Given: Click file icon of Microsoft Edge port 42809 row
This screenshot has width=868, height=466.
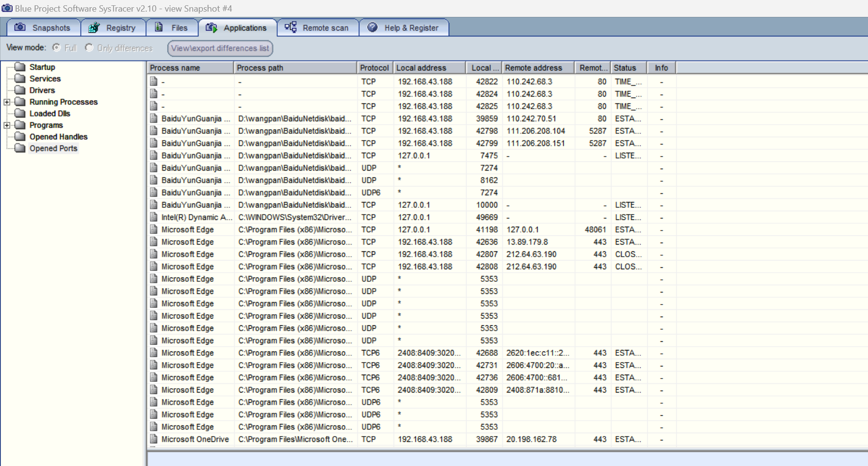Looking at the screenshot, I should [x=154, y=390].
